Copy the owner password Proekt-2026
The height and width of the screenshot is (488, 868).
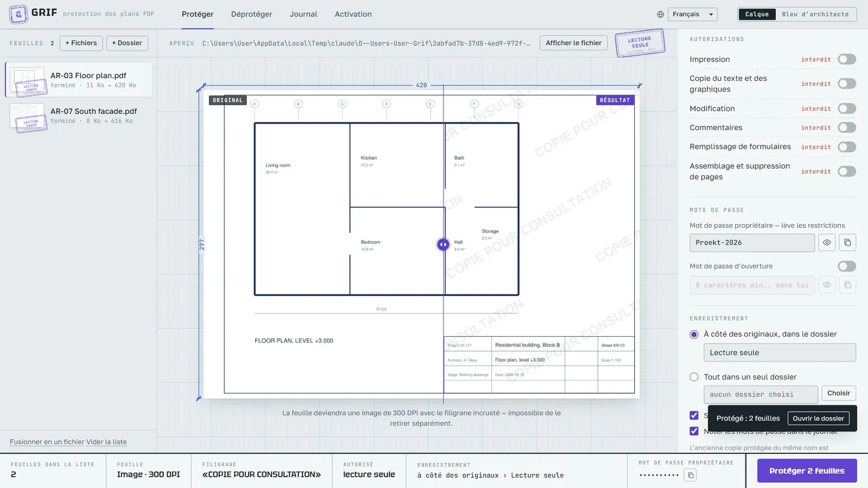(847, 242)
